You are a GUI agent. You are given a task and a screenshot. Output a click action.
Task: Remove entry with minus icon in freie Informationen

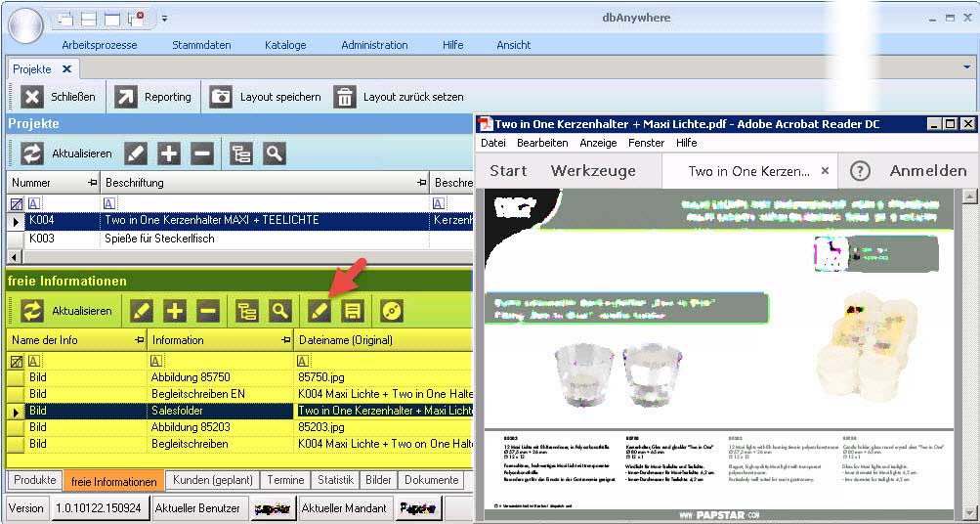[x=207, y=311]
